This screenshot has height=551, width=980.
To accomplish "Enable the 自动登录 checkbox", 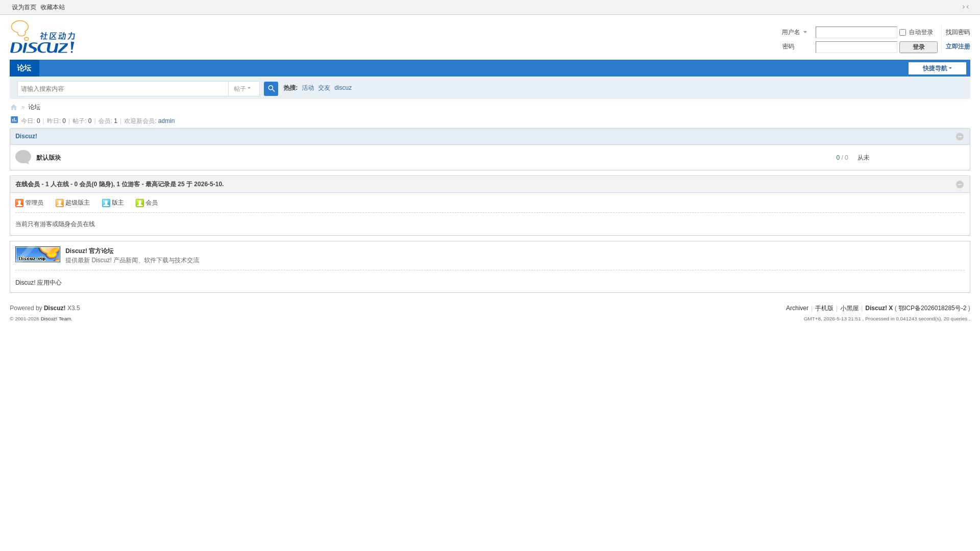I will [x=902, y=33].
